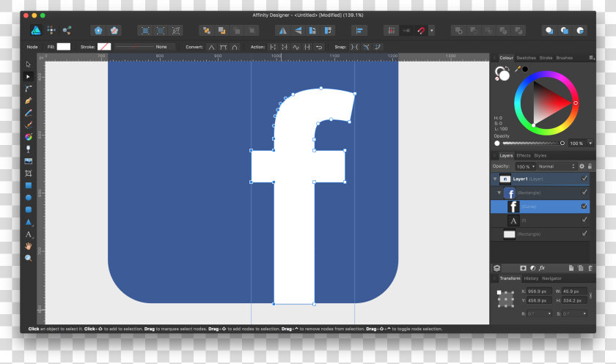Click the colour picker eyedropper
The width and height of the screenshot is (616, 364).
pos(518,70)
